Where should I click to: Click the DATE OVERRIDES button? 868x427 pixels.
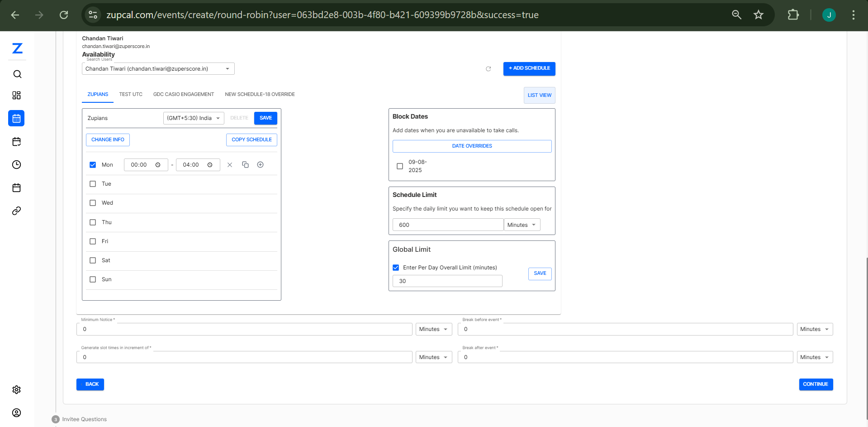(472, 146)
